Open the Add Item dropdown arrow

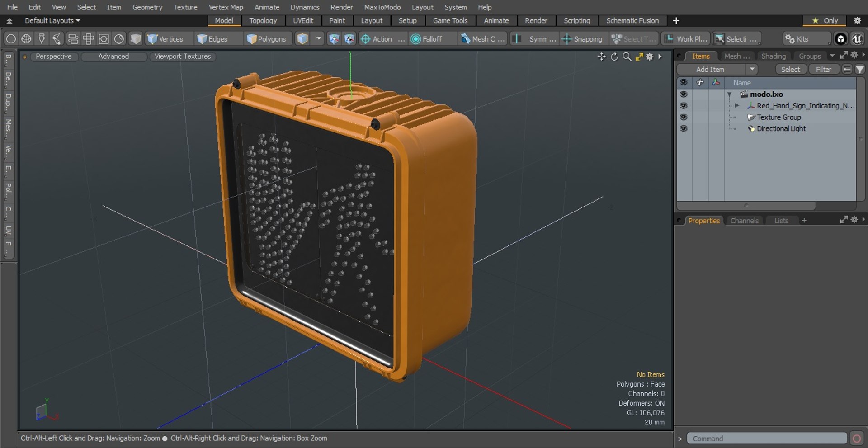752,69
